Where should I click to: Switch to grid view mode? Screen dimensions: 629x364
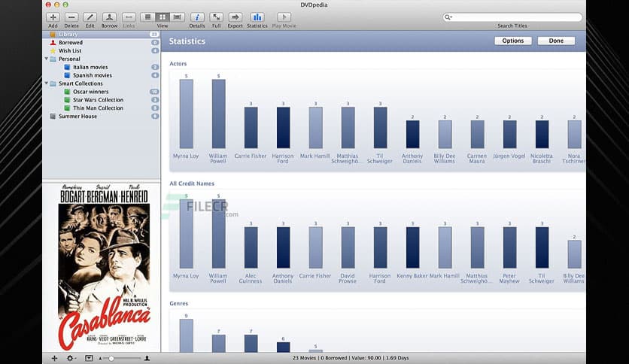pos(162,17)
